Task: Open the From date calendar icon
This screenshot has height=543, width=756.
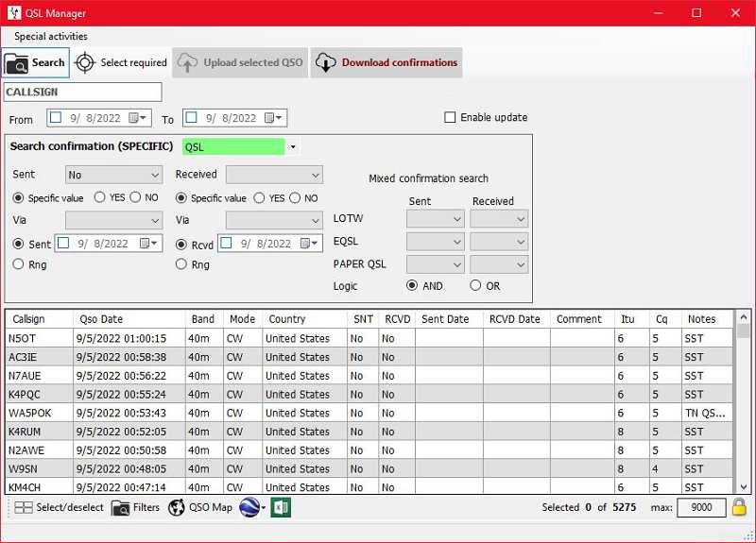Action: (137, 118)
